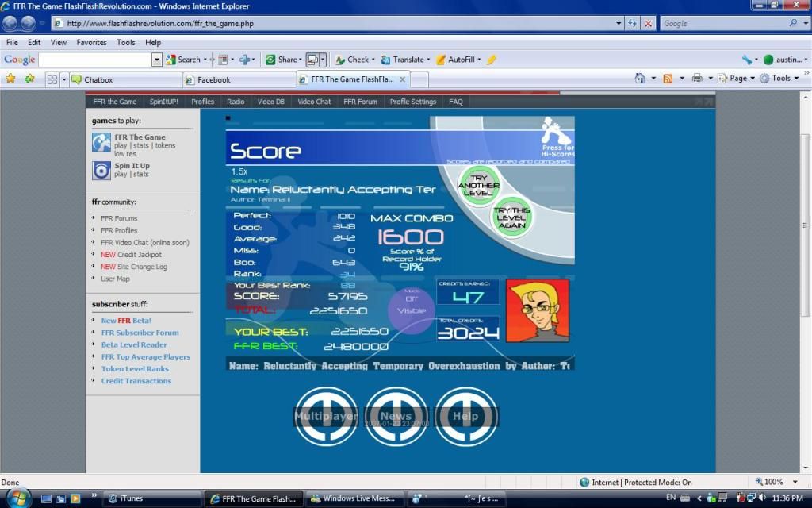Screen dimensions: 812x508
Task: Click the Add to Favorites icon
Action: tap(29, 79)
